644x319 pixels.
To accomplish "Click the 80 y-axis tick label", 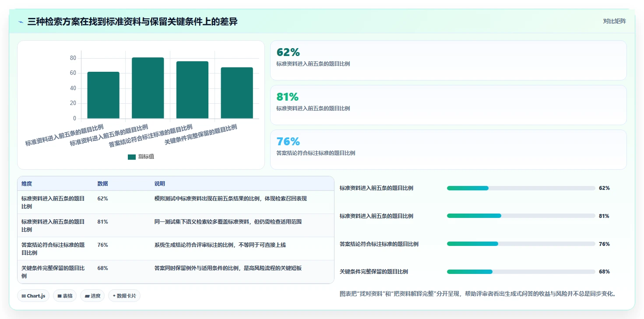I will coord(73,58).
